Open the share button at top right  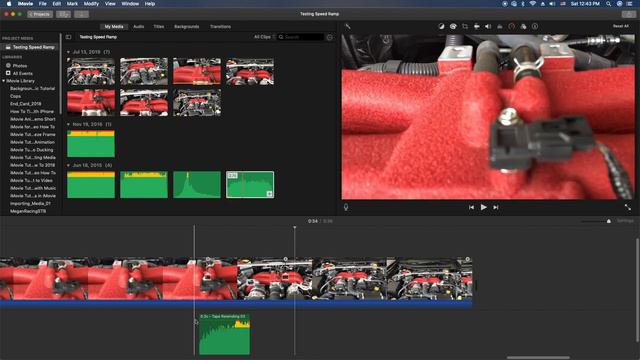[629, 14]
